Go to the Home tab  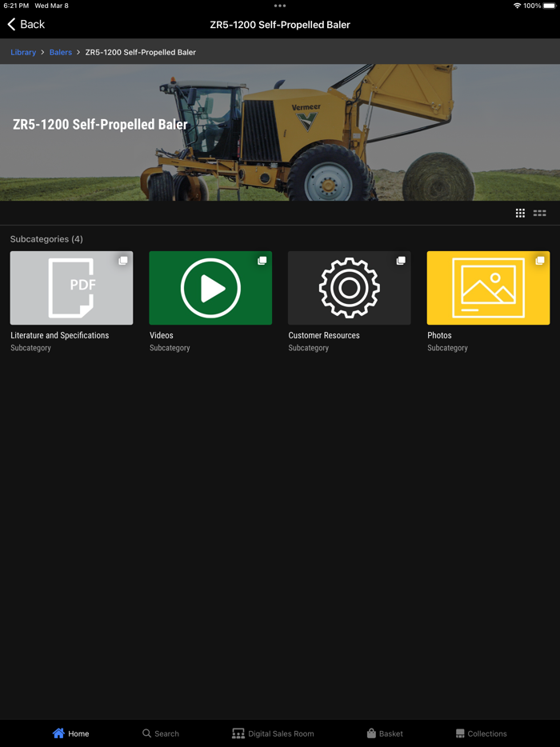pos(70,733)
